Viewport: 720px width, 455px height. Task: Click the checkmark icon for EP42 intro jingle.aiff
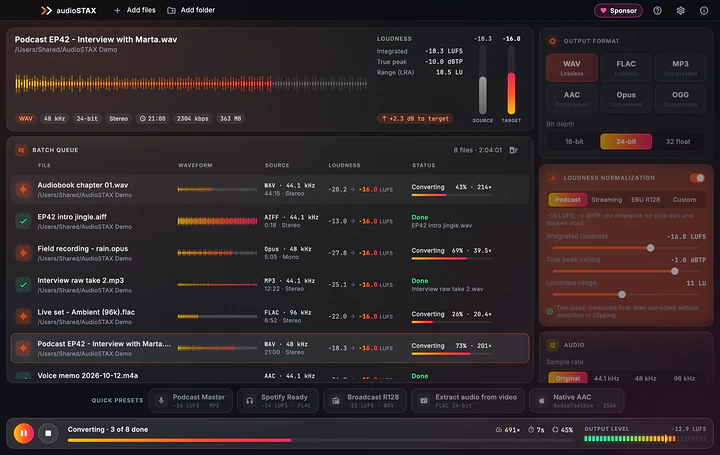pyautogui.click(x=23, y=221)
